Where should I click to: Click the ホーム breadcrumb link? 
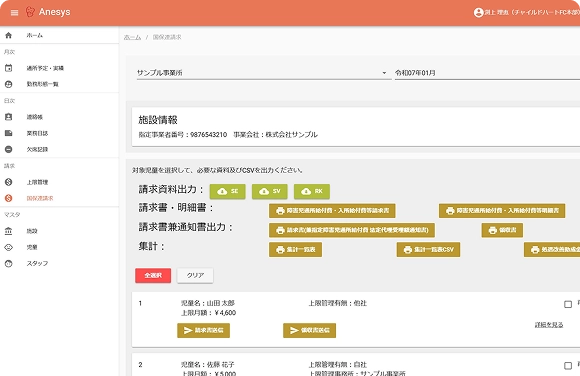click(x=132, y=37)
